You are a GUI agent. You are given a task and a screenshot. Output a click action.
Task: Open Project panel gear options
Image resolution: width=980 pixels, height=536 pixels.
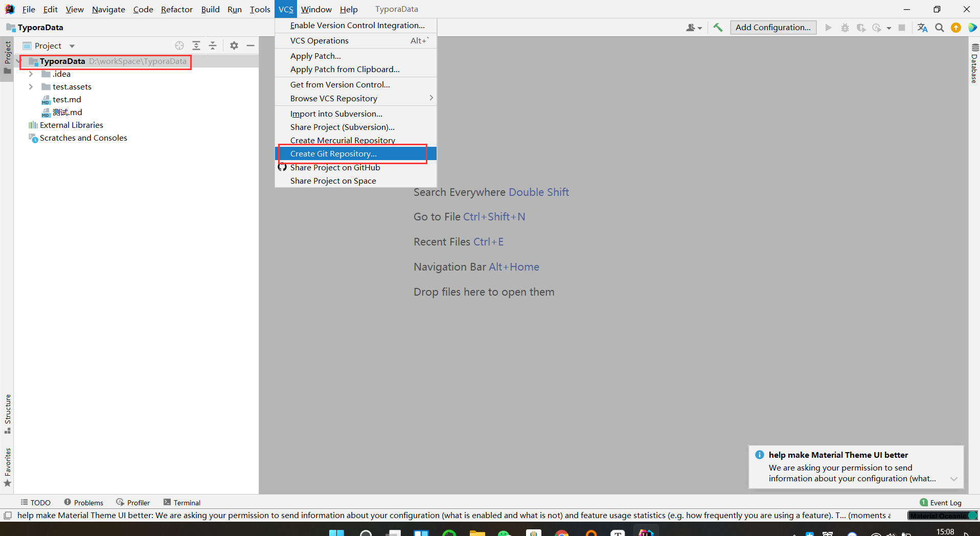pos(234,46)
